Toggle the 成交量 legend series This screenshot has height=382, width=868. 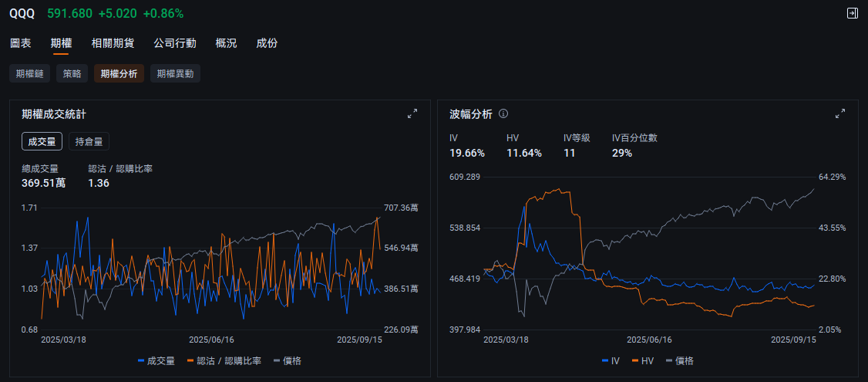point(156,361)
